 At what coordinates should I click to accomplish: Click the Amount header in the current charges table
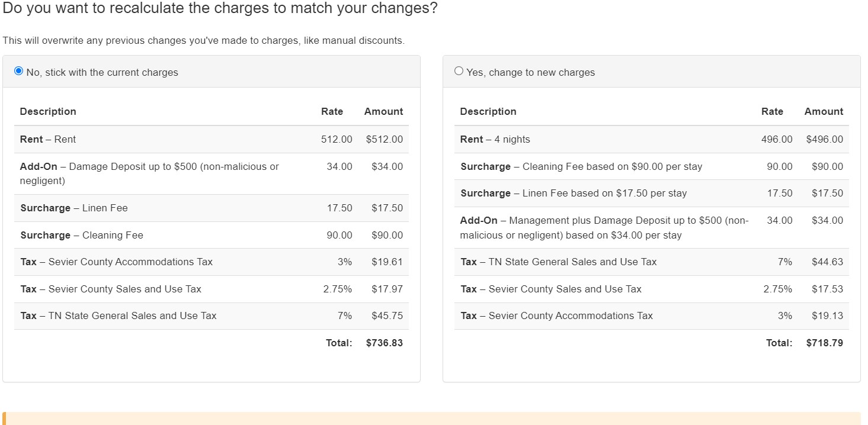(383, 111)
